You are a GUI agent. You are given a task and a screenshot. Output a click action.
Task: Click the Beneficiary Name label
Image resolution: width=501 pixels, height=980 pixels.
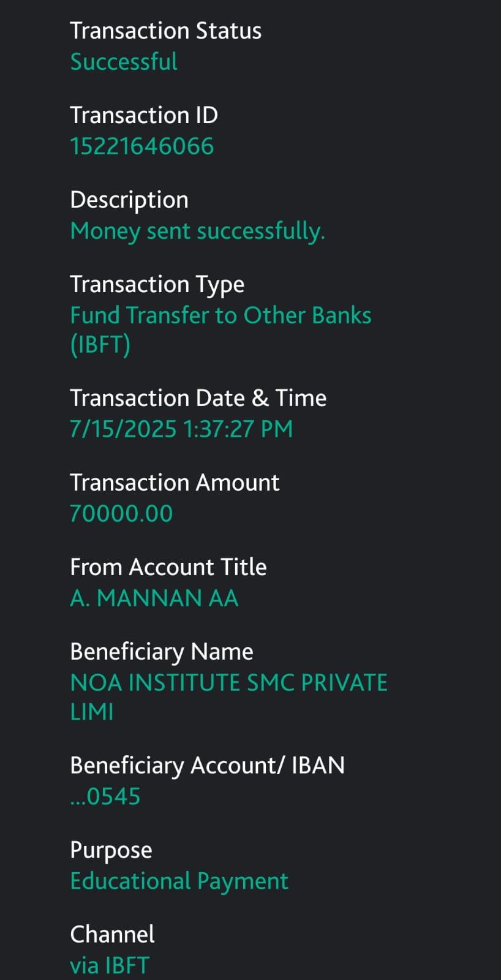point(162,652)
